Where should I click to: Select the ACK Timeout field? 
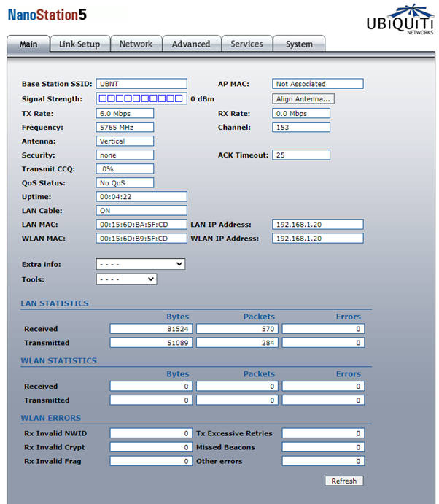click(301, 155)
